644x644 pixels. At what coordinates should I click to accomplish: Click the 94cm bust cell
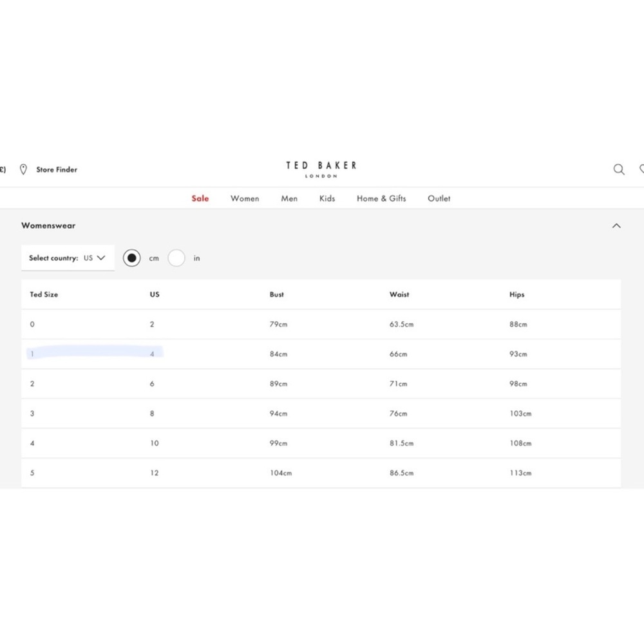(278, 413)
